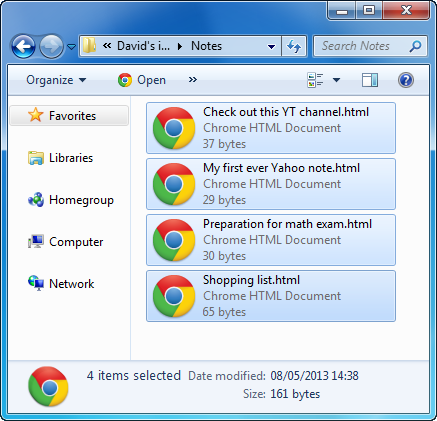Click the Refresh button

(294, 46)
